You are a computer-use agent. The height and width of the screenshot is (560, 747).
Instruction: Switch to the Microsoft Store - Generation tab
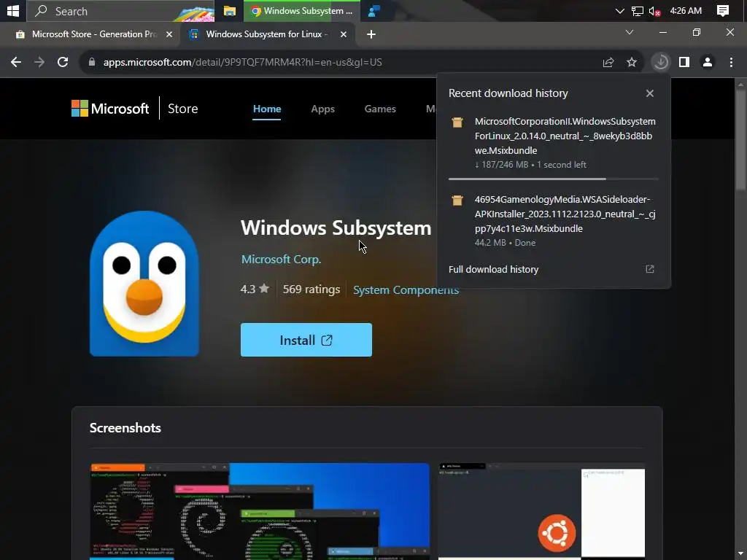(93, 34)
